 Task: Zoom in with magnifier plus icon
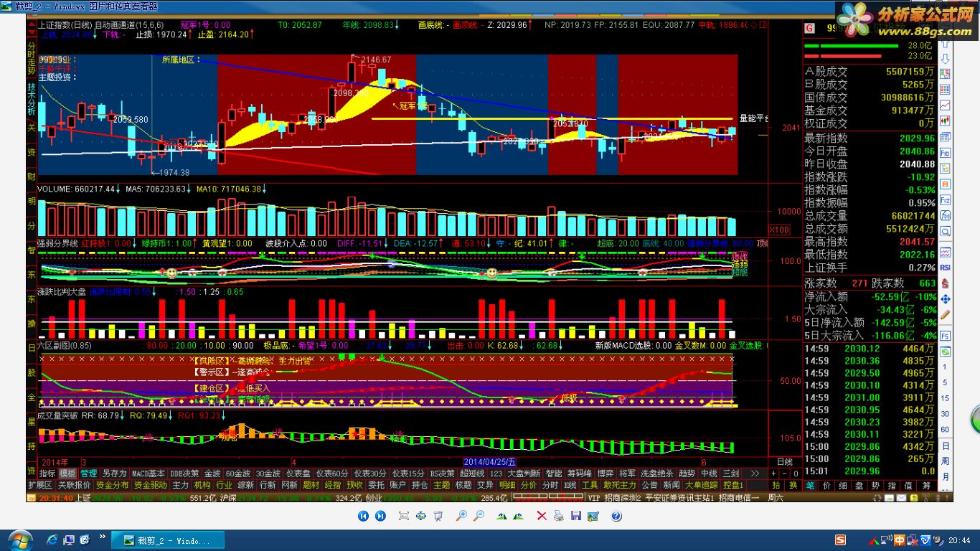(461, 515)
